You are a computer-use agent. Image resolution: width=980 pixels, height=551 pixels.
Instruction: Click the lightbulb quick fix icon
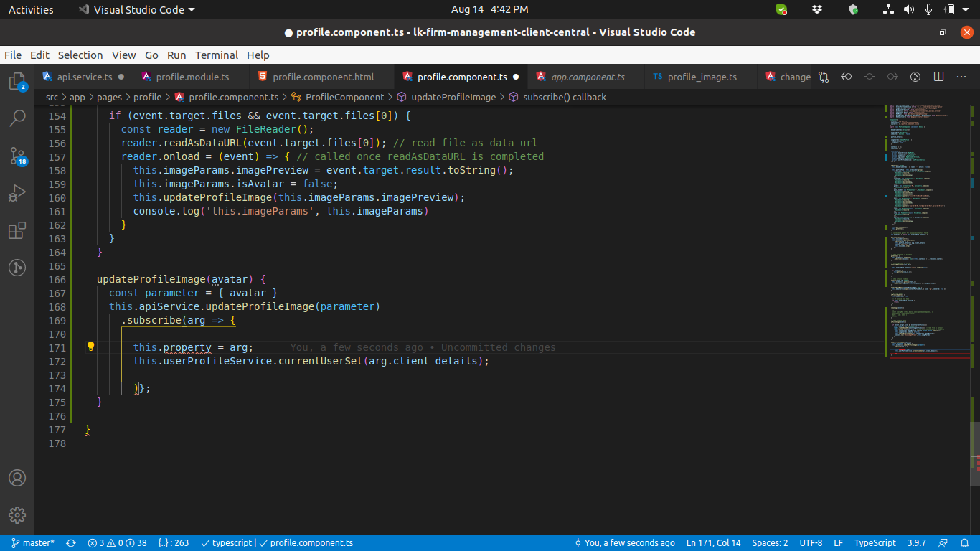(91, 347)
